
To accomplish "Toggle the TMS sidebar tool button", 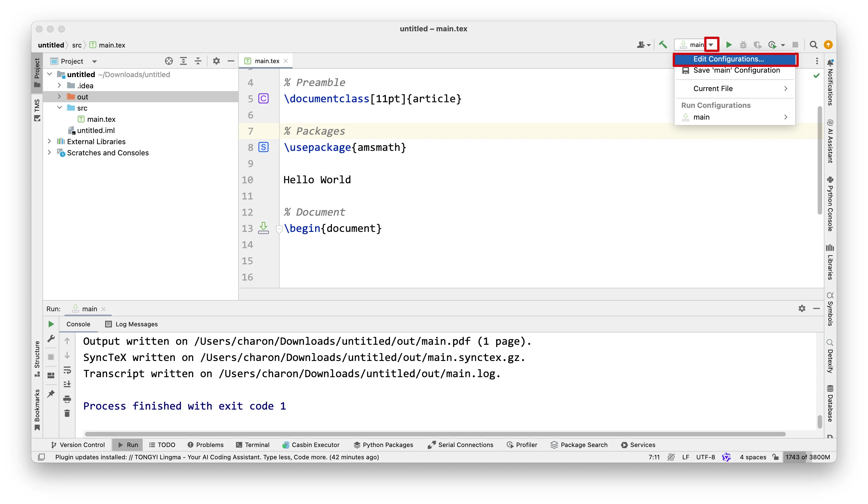I will 37,110.
